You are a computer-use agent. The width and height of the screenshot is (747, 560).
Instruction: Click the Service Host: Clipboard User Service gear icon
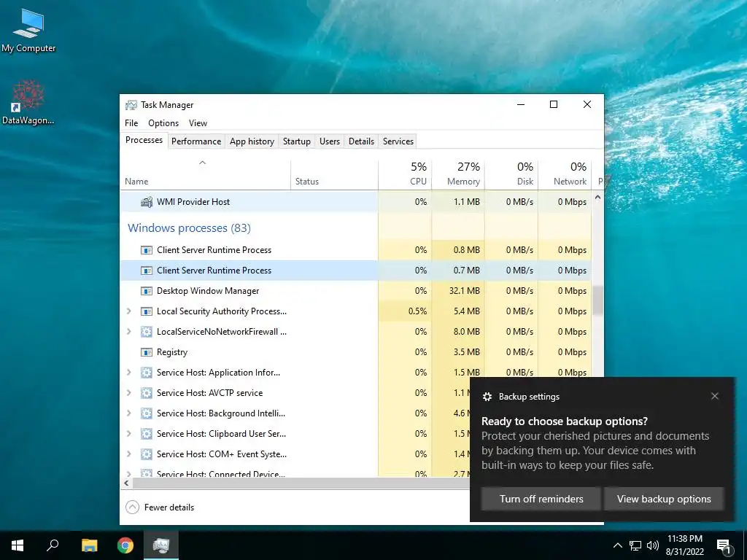coord(146,434)
